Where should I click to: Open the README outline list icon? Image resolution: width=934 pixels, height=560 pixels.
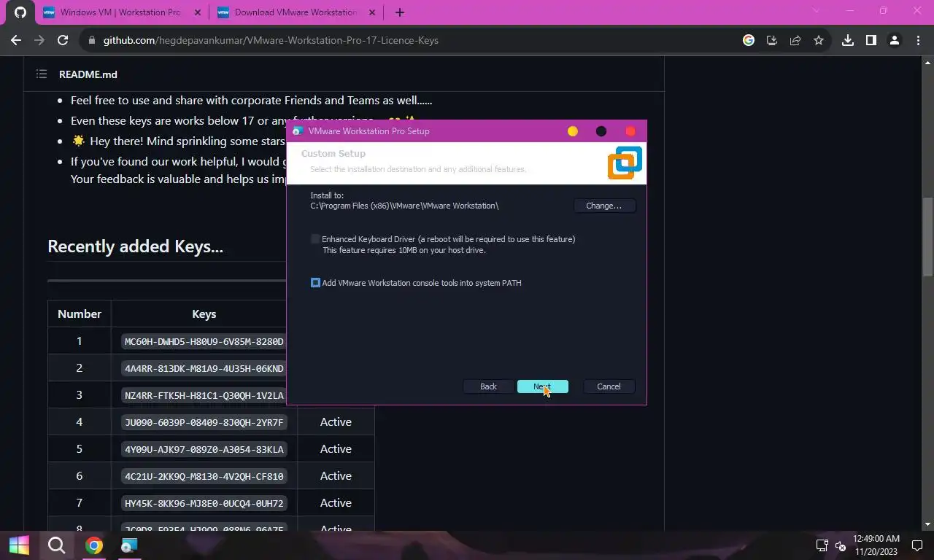pyautogui.click(x=42, y=74)
